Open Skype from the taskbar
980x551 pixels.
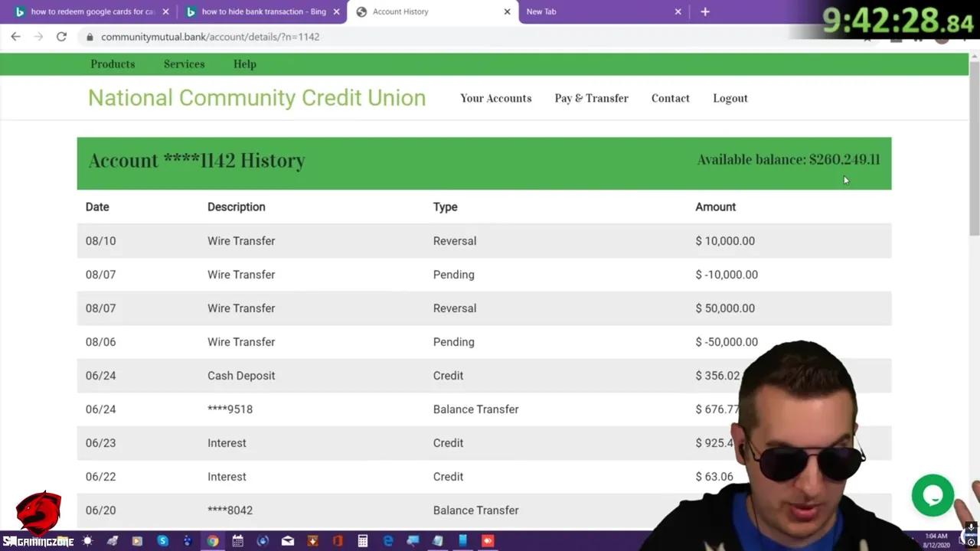pyautogui.click(x=162, y=541)
